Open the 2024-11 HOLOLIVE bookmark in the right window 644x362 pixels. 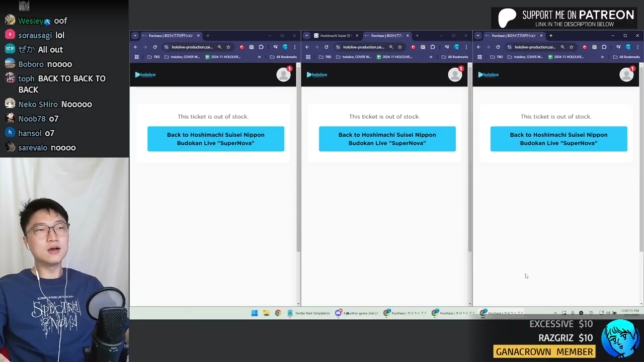pos(566,57)
